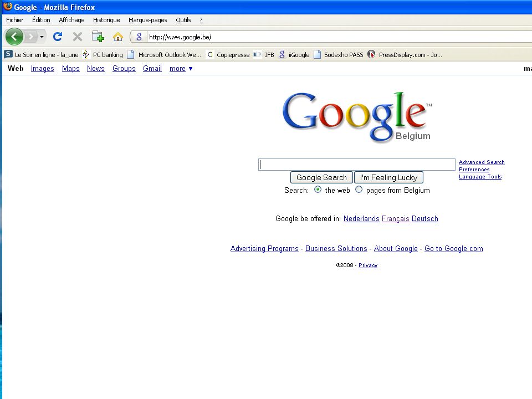
Task: Select the 'the web' radio button
Action: pyautogui.click(x=318, y=190)
